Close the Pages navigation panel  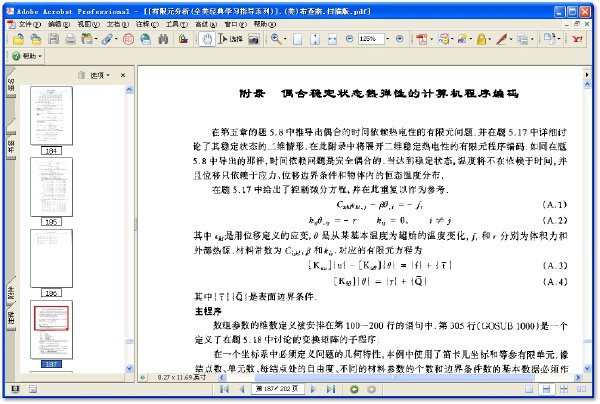(x=123, y=75)
